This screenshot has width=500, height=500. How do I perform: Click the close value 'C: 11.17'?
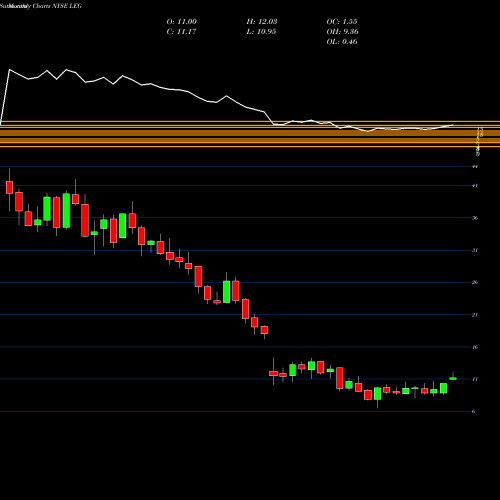181,32
